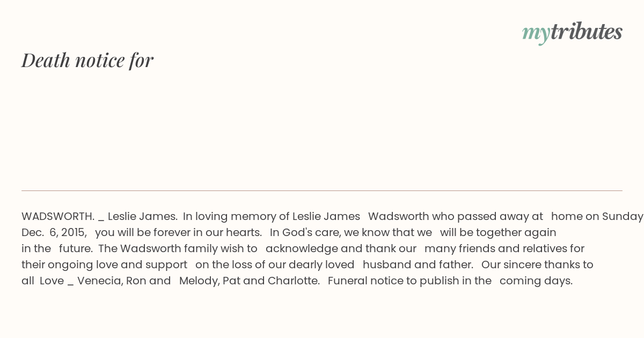The image size is (644, 338).
Task: Click "Melody, Pat and Charlotte." names
Action: tap(250, 281)
